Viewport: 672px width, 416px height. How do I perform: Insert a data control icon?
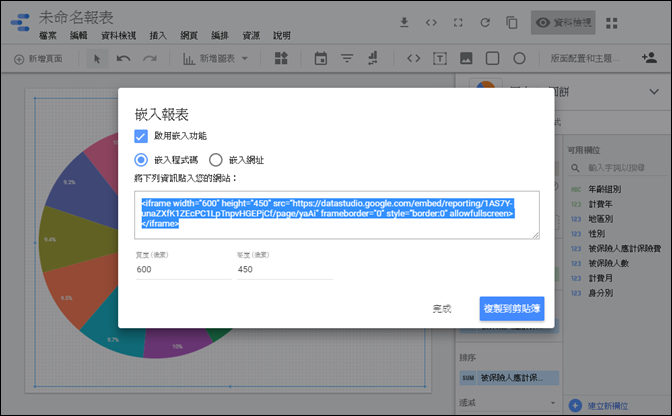(373, 58)
